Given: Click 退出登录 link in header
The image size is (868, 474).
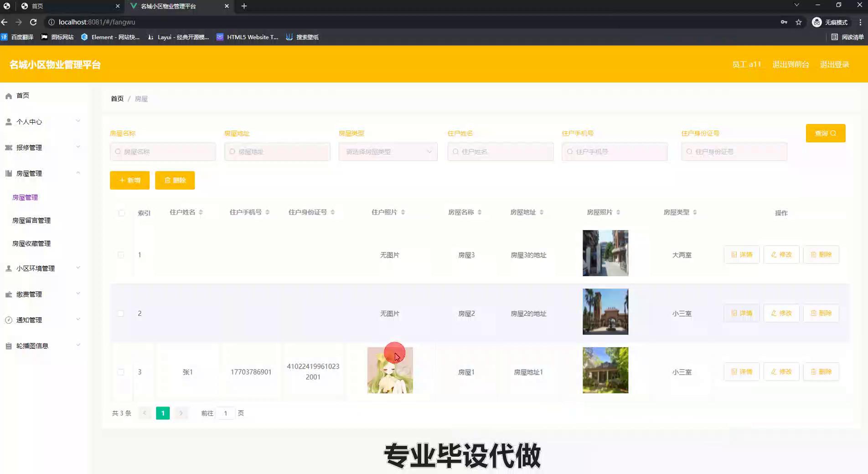Looking at the screenshot, I should coord(834,64).
